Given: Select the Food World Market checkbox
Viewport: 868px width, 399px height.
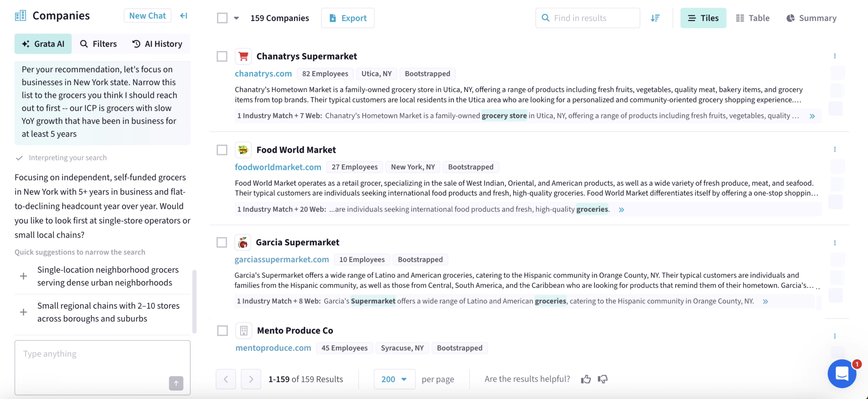Looking at the screenshot, I should (x=222, y=150).
